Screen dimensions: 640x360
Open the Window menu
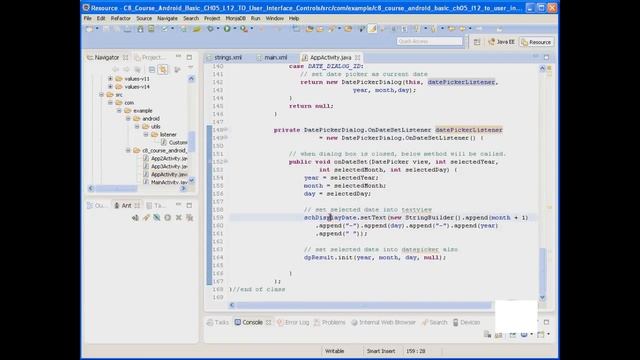point(275,18)
